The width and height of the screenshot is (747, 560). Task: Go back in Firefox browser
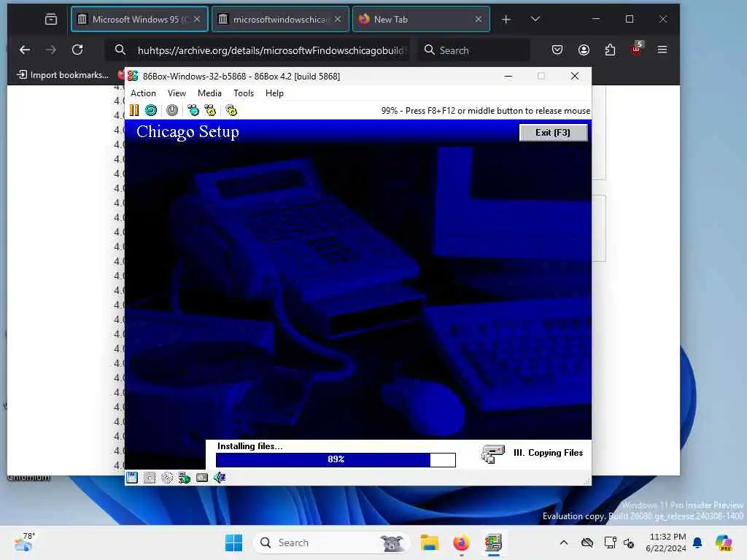click(x=25, y=50)
